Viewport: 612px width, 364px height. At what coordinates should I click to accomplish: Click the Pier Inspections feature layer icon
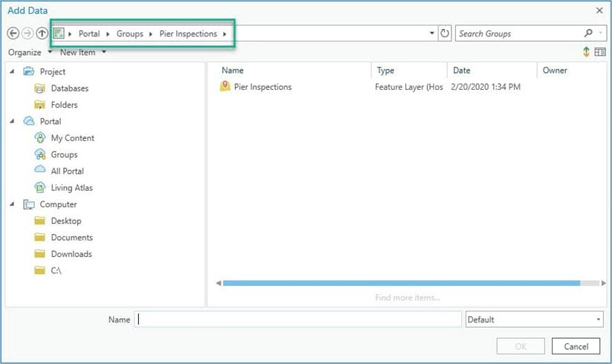point(225,86)
